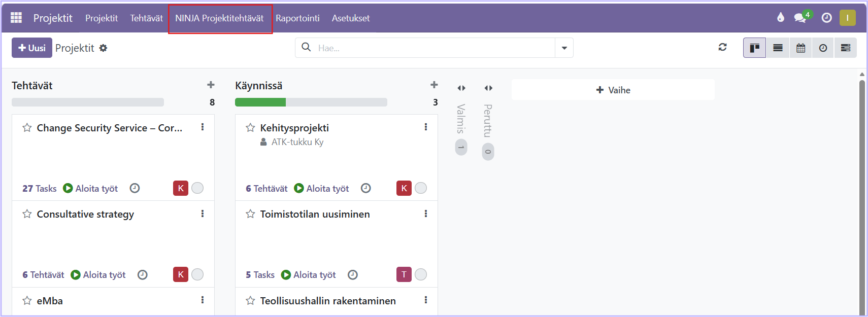Click the Uusi button
Image resolution: width=868 pixels, height=317 pixels.
tap(32, 48)
